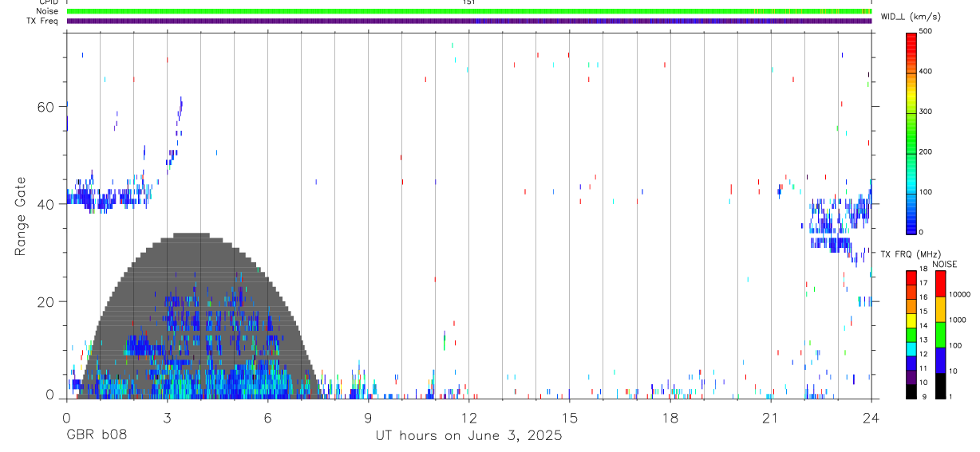This screenshot has height=452, width=980.
Task: Click the '18' TX frequency scale label
Action: (x=923, y=269)
